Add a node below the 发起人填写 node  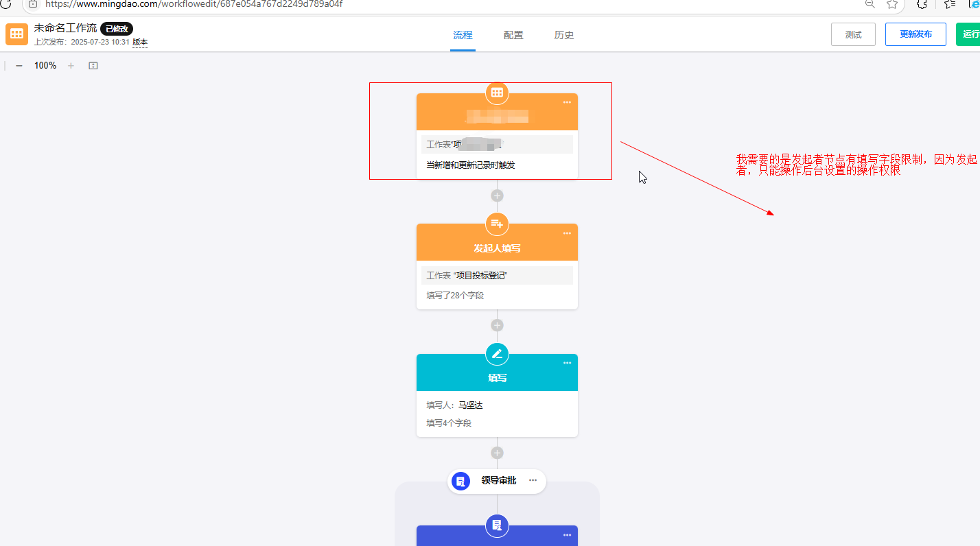tap(497, 325)
